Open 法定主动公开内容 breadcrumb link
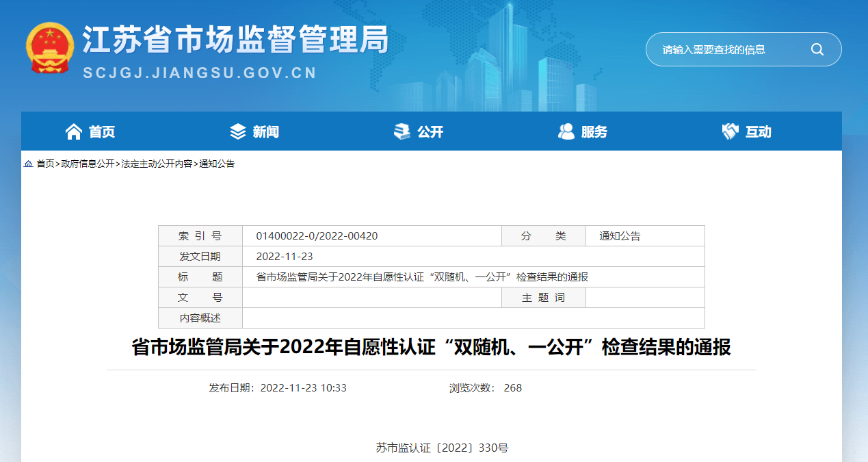Screen dimensions: 868x462 (x=157, y=164)
